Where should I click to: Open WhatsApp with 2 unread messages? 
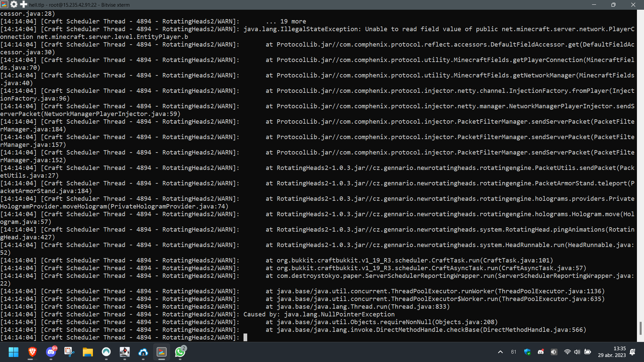pyautogui.click(x=180, y=352)
